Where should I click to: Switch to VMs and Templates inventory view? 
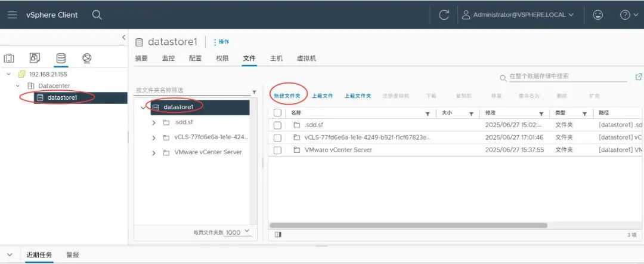[x=35, y=58]
